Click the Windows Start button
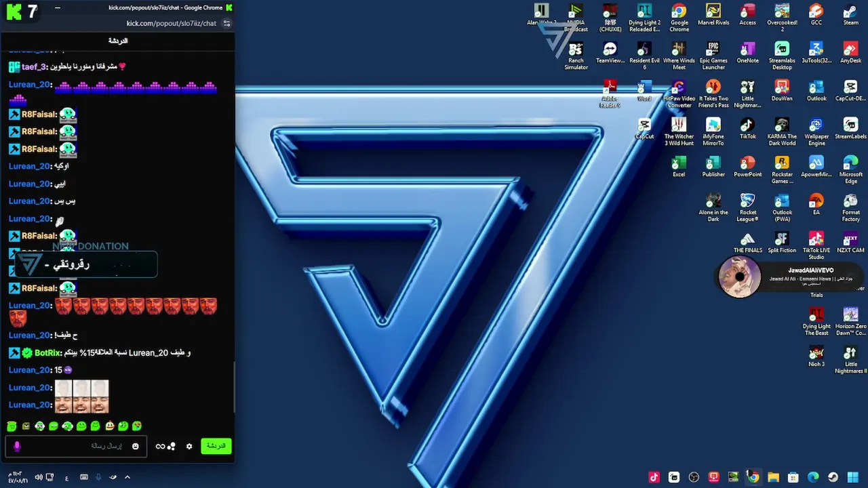868x488 pixels. [x=852, y=477]
